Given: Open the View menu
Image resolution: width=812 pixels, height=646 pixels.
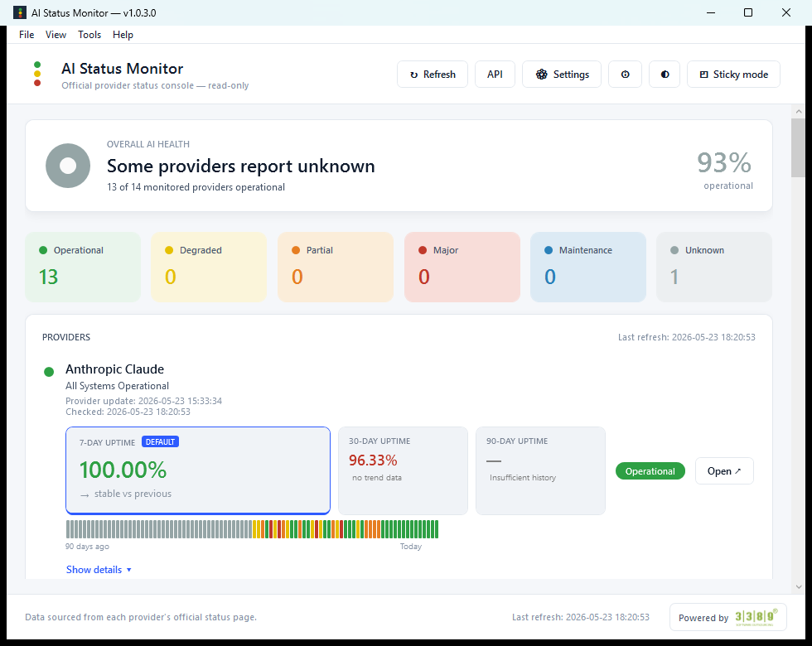Looking at the screenshot, I should [56, 35].
